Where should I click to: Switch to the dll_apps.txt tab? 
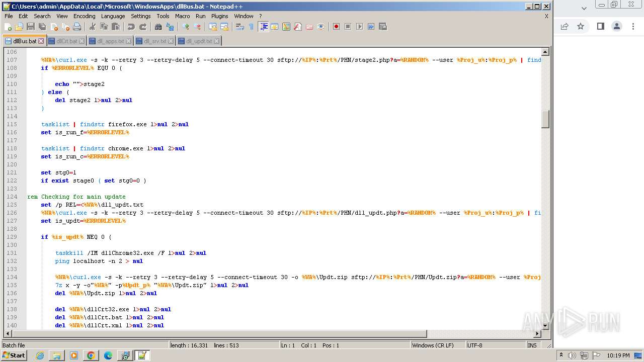click(110, 41)
